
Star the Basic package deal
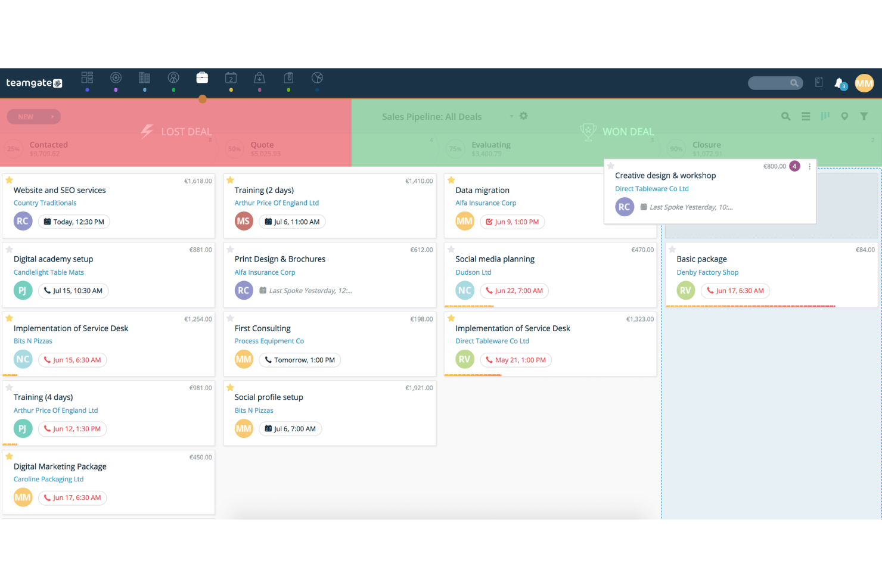(x=672, y=249)
